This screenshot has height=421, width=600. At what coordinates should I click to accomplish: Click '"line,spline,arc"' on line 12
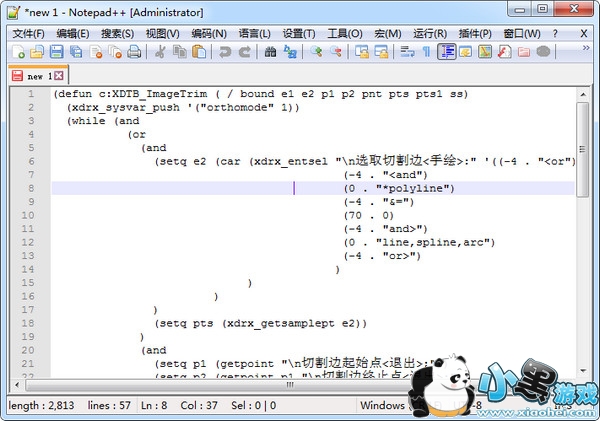[435, 242]
